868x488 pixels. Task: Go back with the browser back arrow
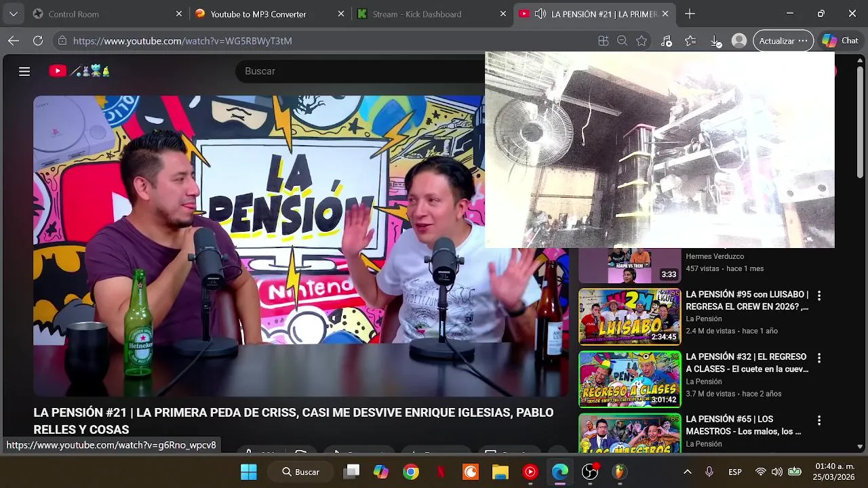pyautogui.click(x=14, y=41)
